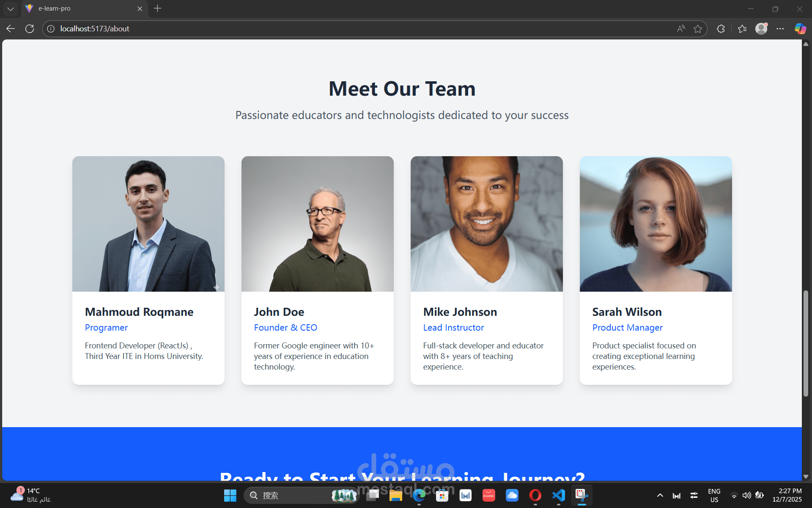Open the Favorites list icon

pyautogui.click(x=742, y=29)
